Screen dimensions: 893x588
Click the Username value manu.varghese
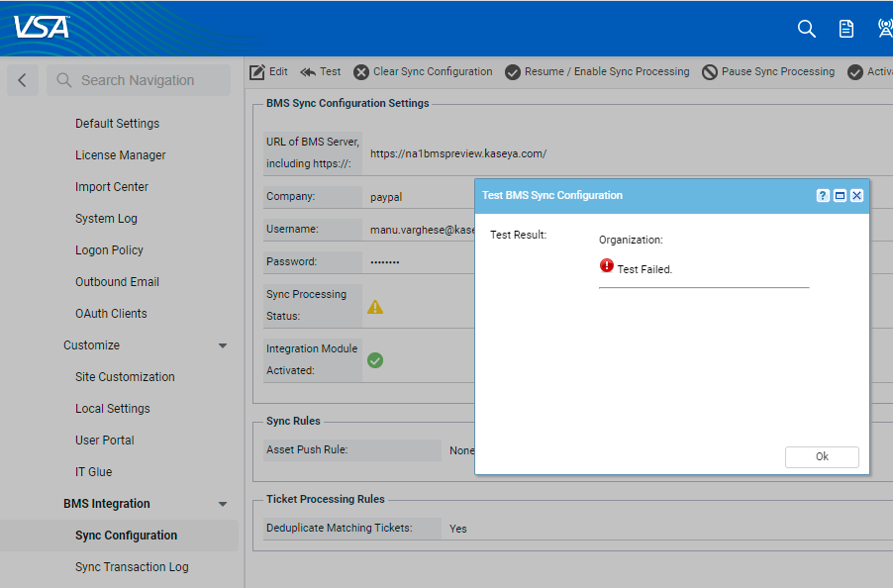click(422, 230)
